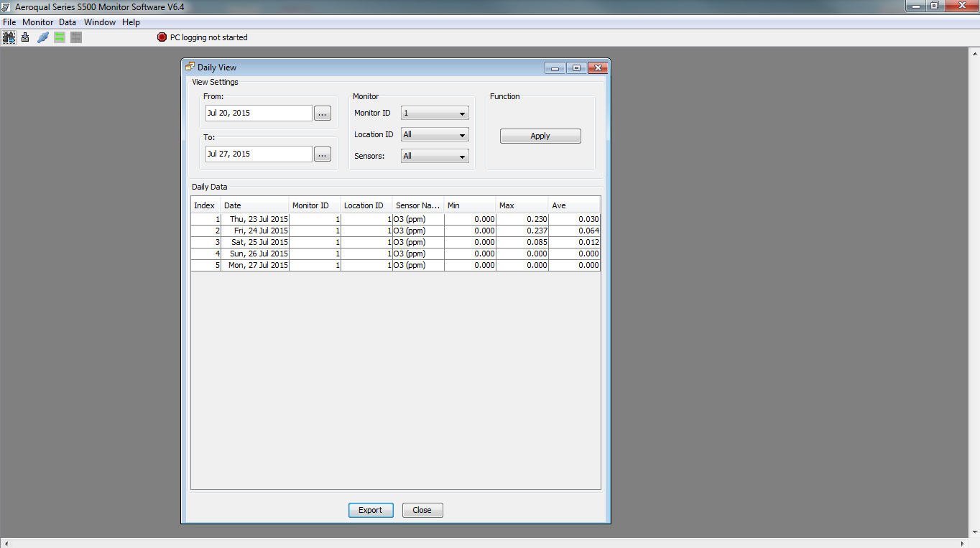Click the download-to-tray toolbar icon
This screenshot has height=548, width=980.
[25, 37]
